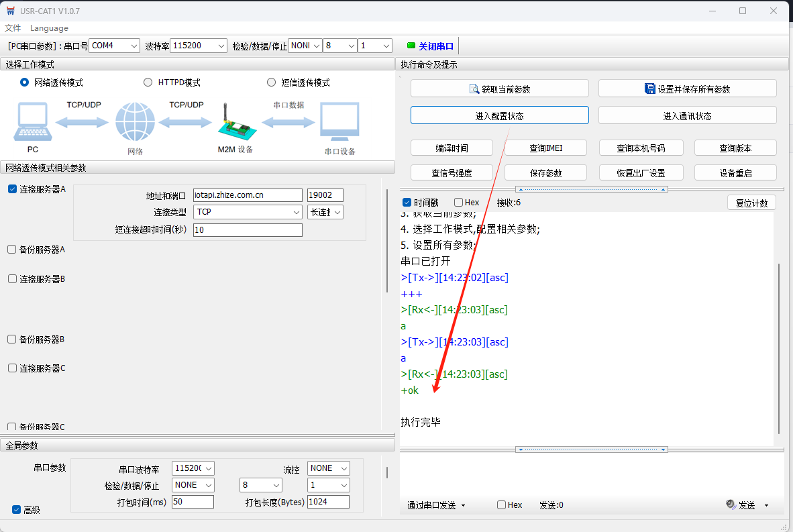Click the green 关闭串口 port indicator icon
The width and height of the screenshot is (793, 532).
tap(411, 46)
